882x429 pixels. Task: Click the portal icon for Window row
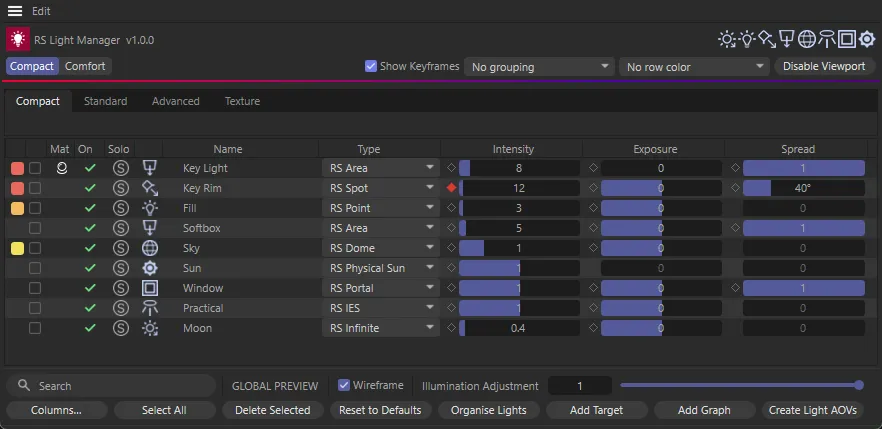tap(150, 288)
